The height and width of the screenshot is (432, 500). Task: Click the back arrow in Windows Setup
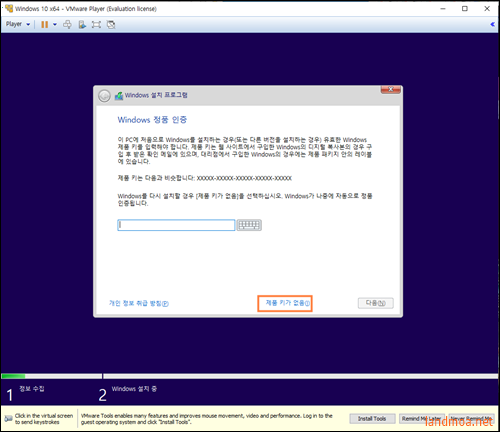(x=104, y=96)
